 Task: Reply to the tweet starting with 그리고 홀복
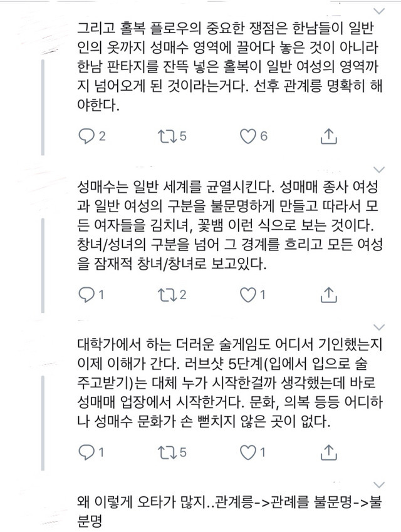tap(86, 136)
